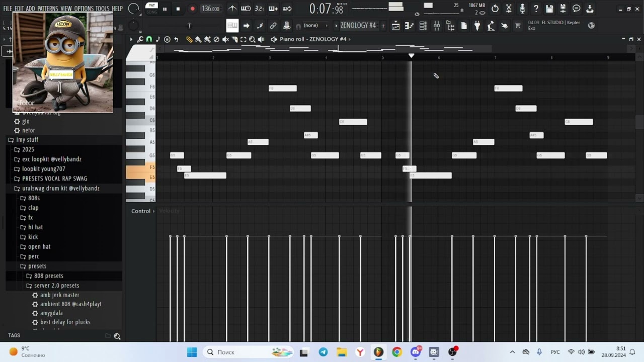
Task: Select the amygdala preset
Action: click(51, 313)
